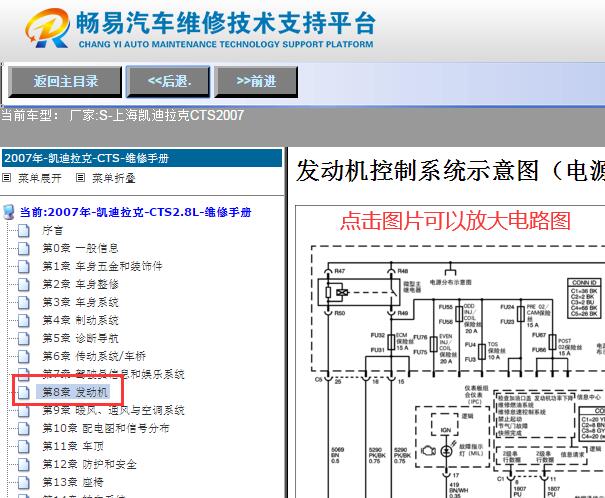
Task: Select 第8章 发动机 chapter
Action: point(73,392)
